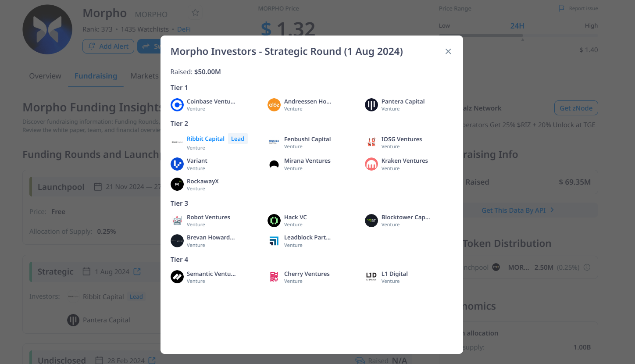Click the Ribbit Capital logo in modal
Image resolution: width=635 pixels, height=364 pixels.
177,142
